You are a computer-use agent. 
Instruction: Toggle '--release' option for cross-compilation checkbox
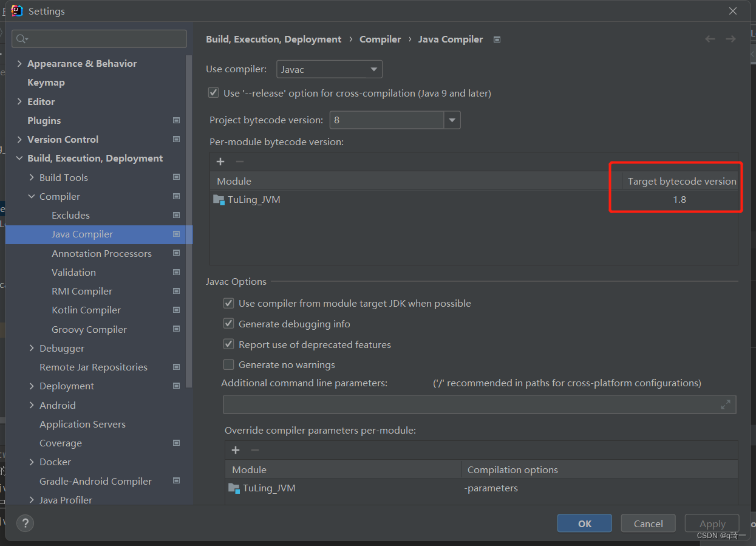213,93
